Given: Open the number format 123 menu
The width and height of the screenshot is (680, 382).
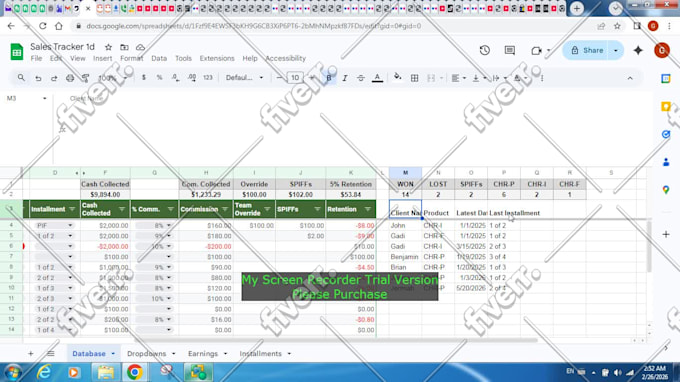Looking at the screenshot, I should click(208, 78).
